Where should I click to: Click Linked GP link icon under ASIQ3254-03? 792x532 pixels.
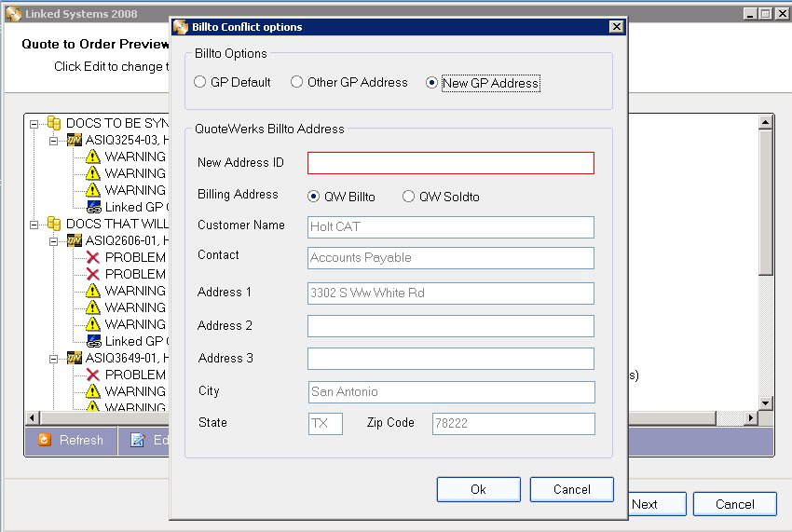click(x=94, y=207)
